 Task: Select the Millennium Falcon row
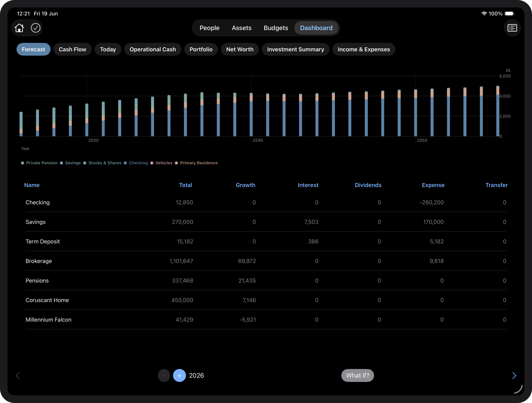[x=266, y=320]
